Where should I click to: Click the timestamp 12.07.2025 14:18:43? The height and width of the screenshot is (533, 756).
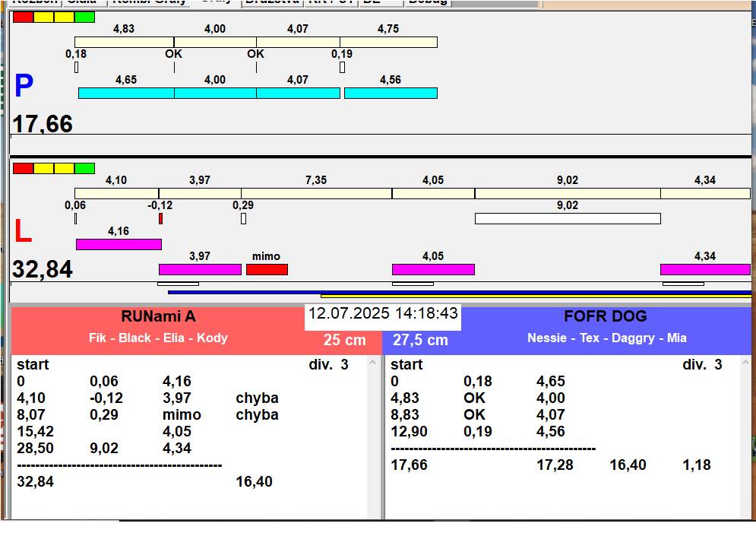[x=383, y=313]
